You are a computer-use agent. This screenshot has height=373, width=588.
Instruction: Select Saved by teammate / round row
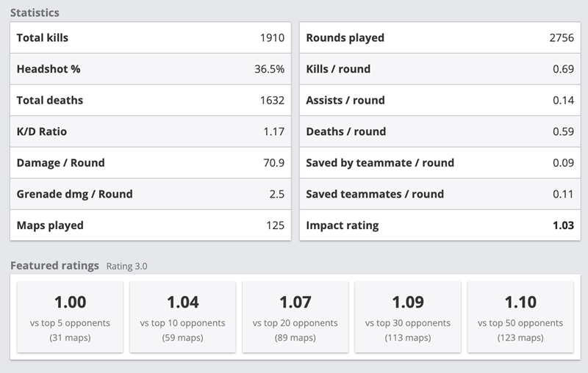coord(440,162)
